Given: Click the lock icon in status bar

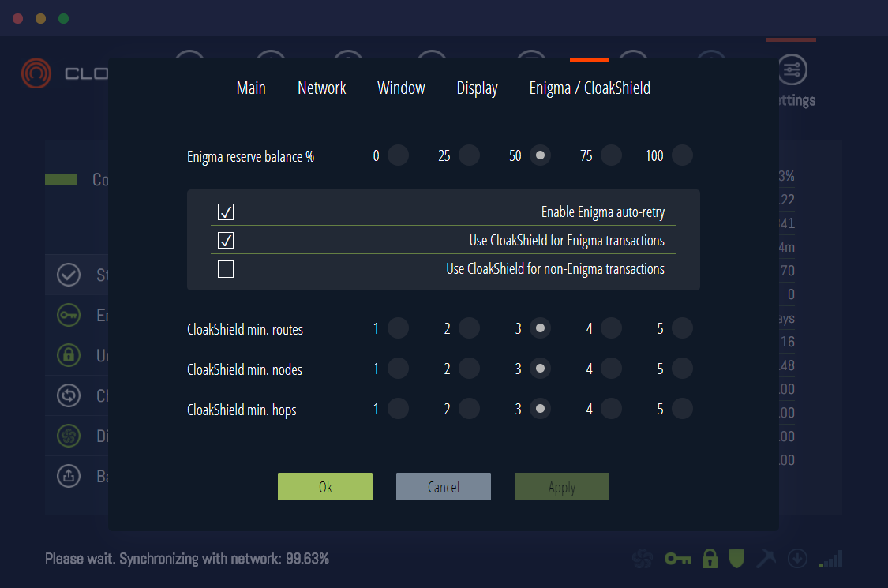Looking at the screenshot, I should [710, 559].
